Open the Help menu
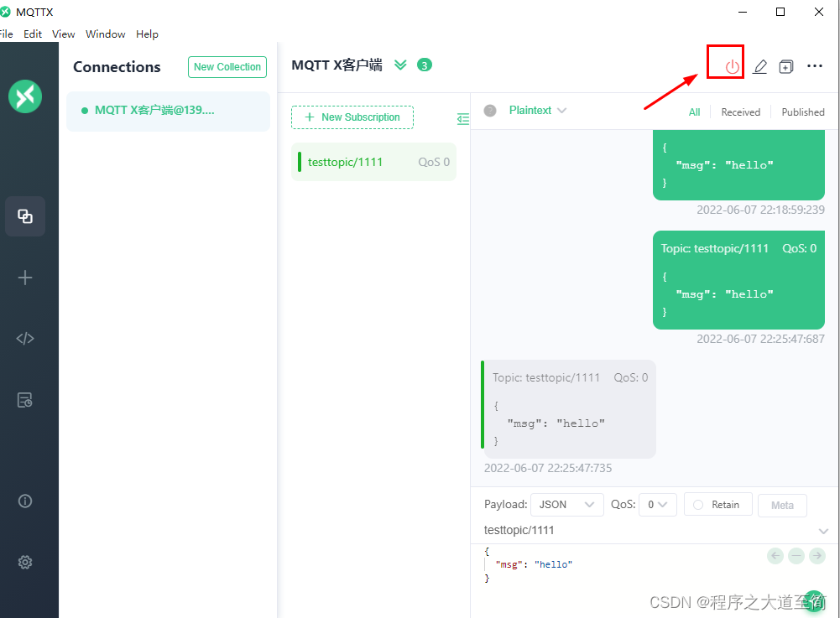 (x=147, y=34)
